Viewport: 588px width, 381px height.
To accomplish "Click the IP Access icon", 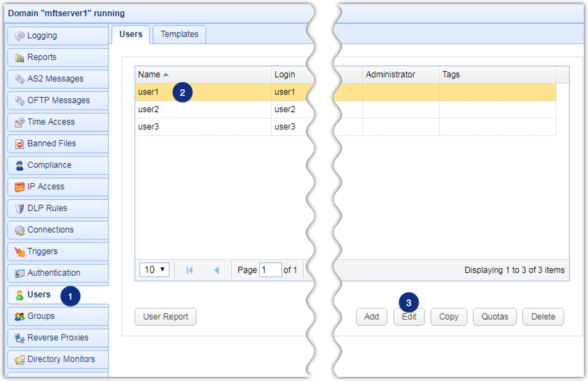I will coord(20,187).
